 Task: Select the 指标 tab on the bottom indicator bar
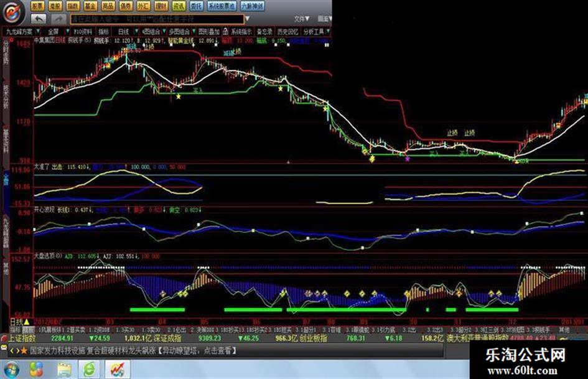coord(16,330)
